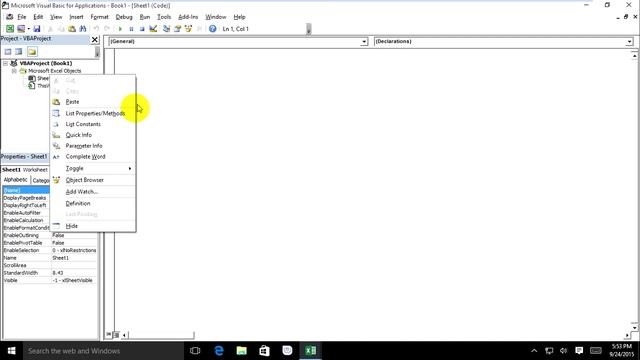Click inside the empty code editor area
This screenshot has height=360, width=640.
pos(371,190)
